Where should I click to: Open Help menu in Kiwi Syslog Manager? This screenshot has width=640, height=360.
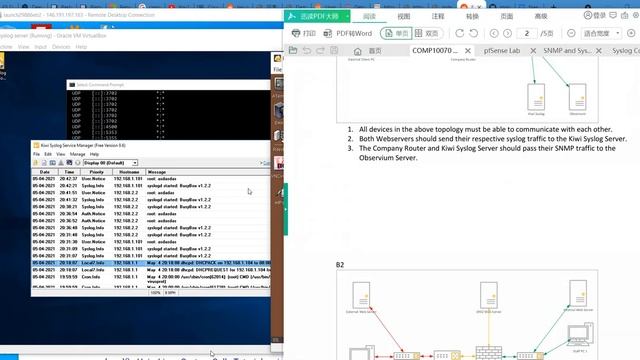click(x=94, y=154)
